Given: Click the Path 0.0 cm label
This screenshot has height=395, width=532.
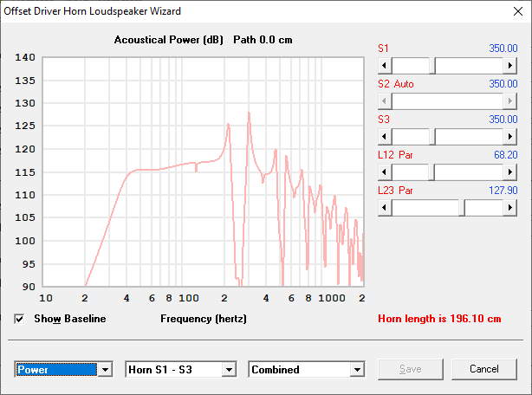Looking at the screenshot, I should click(263, 40).
